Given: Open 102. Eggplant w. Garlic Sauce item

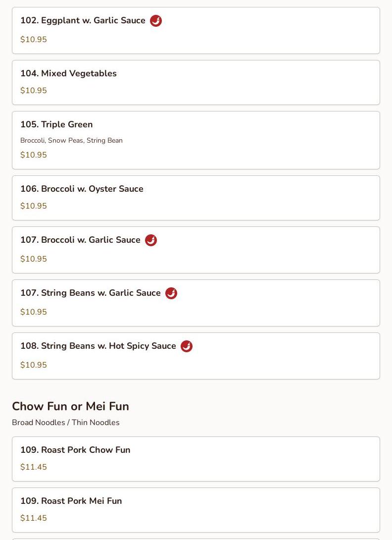Looking at the screenshot, I should (x=83, y=20).
